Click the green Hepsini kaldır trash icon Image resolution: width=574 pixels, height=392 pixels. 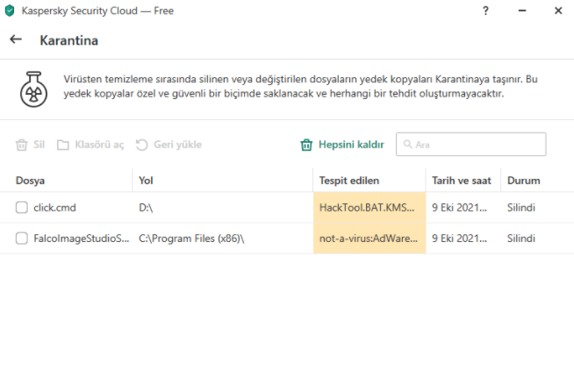tap(306, 145)
